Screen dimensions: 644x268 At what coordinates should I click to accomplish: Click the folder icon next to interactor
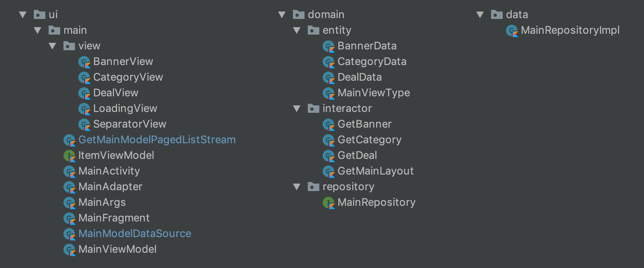(x=313, y=108)
